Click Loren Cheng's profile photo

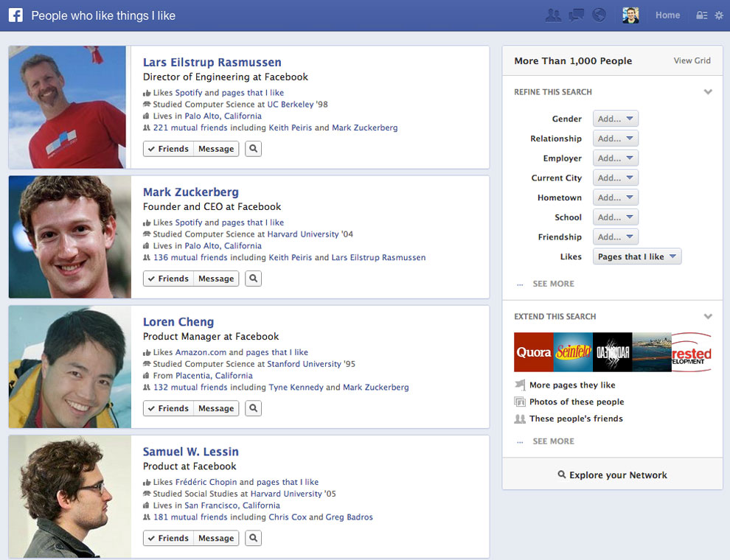[70, 366]
